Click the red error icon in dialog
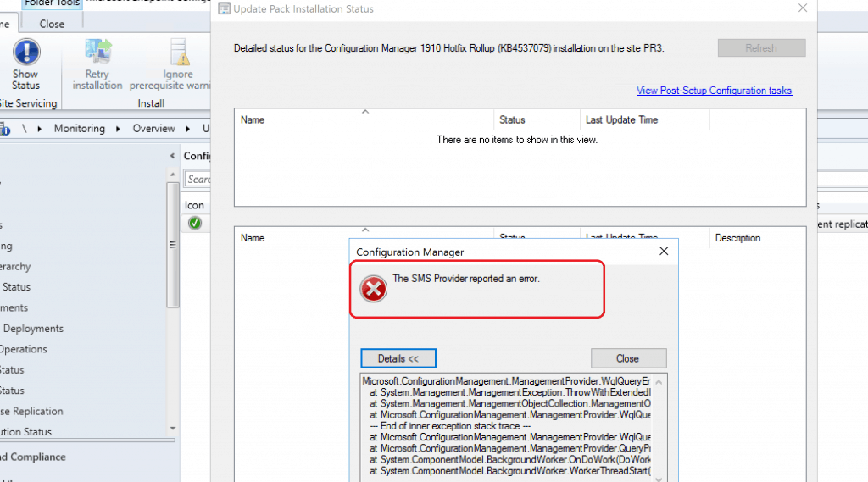The width and height of the screenshot is (868, 482). pyautogui.click(x=373, y=290)
